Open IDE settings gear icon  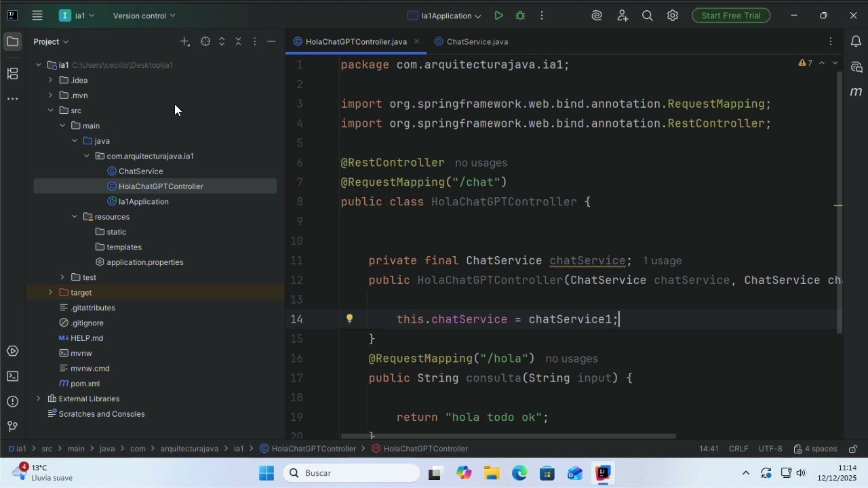673,16
